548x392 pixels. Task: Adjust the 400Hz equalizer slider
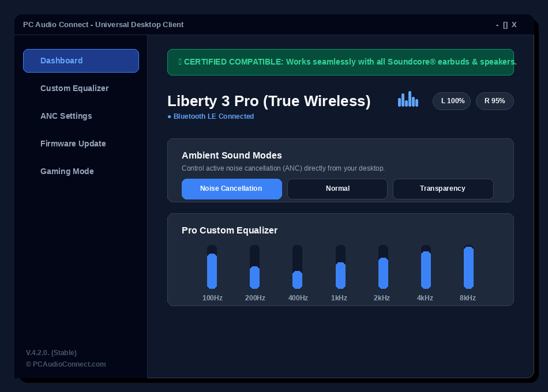pyautogui.click(x=297, y=267)
